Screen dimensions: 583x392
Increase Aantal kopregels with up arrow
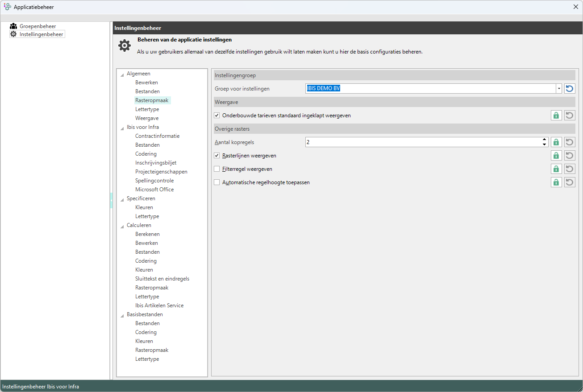[x=544, y=140]
